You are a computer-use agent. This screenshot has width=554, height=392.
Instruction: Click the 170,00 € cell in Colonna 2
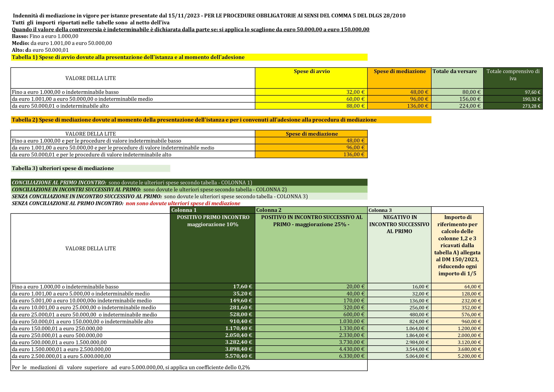311,301
